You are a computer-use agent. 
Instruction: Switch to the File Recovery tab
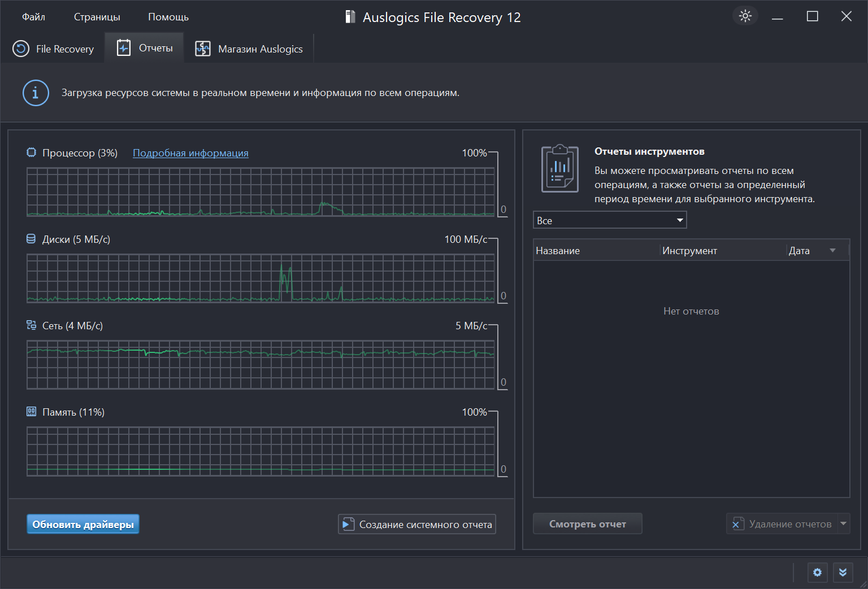point(53,49)
